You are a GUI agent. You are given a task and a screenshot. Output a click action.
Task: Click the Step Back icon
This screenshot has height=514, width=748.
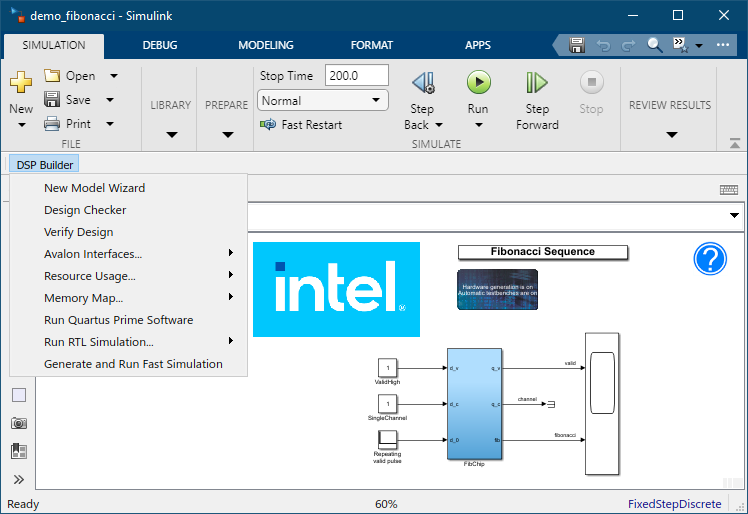pyautogui.click(x=422, y=83)
